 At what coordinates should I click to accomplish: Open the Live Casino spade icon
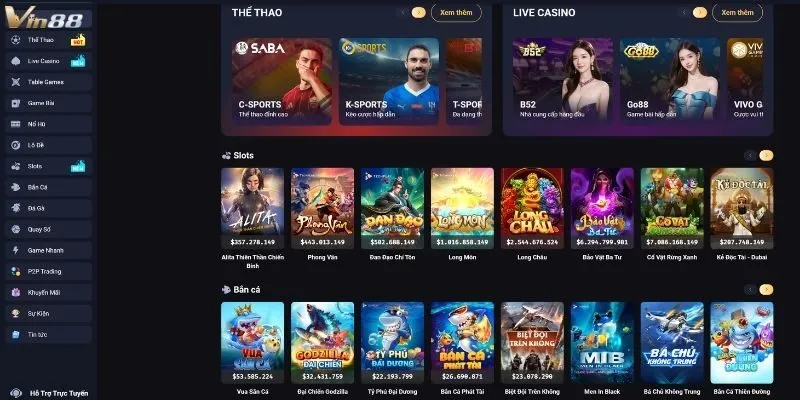point(16,61)
